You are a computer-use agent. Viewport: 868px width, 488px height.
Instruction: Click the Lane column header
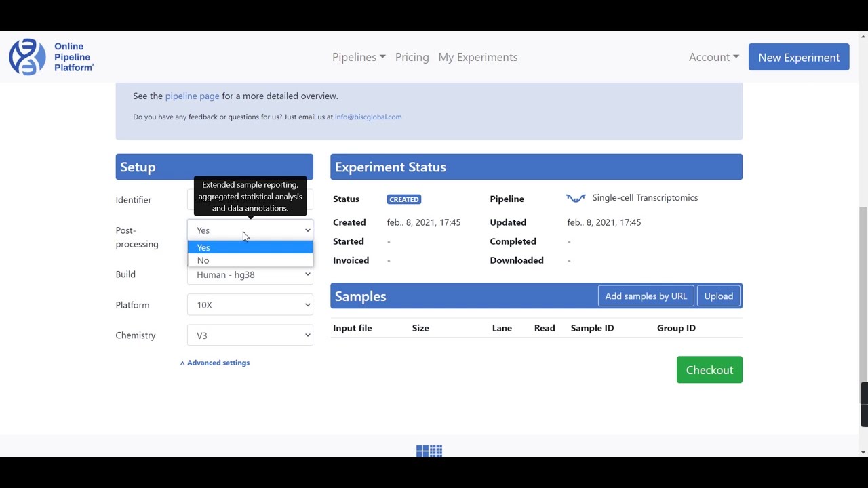[x=502, y=328]
